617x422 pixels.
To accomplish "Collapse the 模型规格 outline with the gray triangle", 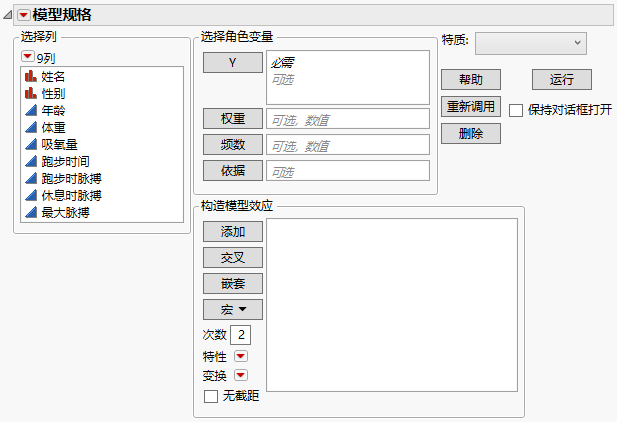I will (7, 15).
